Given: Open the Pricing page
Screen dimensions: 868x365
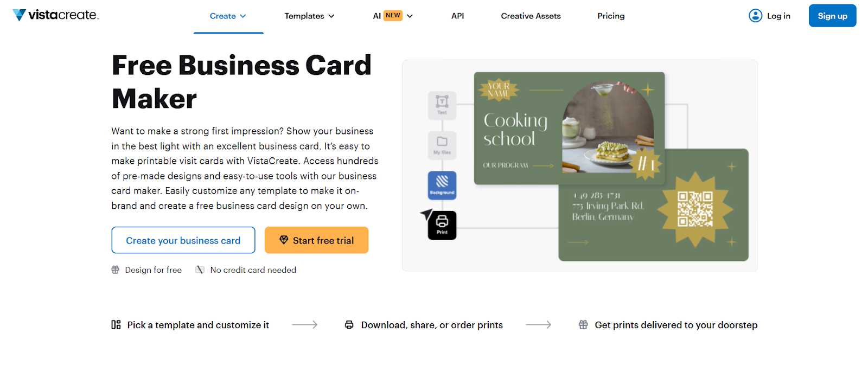Looking at the screenshot, I should click(x=611, y=16).
